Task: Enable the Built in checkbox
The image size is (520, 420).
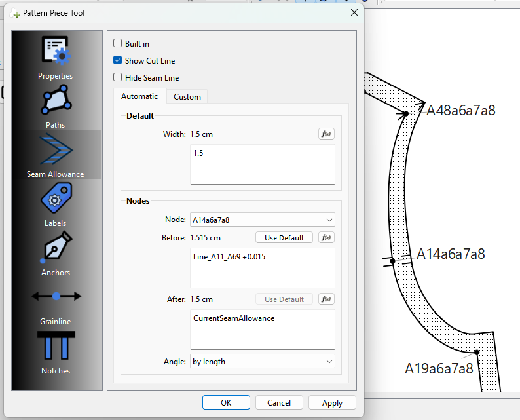Action: 118,44
